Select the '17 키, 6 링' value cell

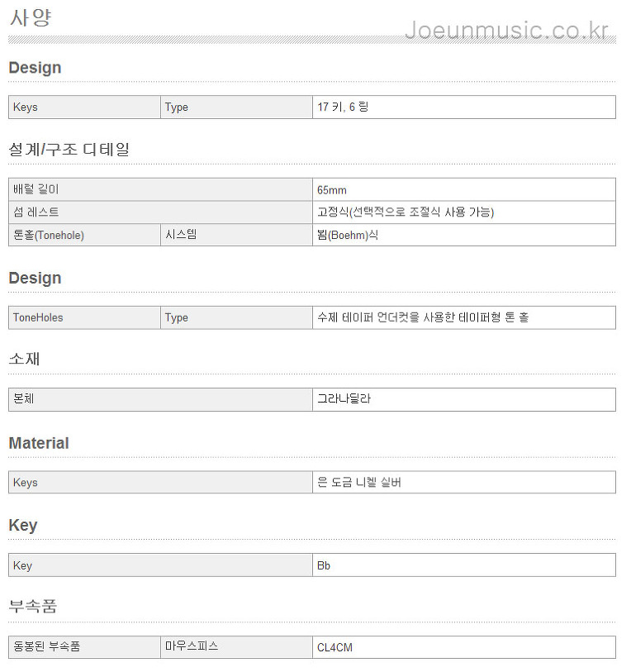coord(464,107)
